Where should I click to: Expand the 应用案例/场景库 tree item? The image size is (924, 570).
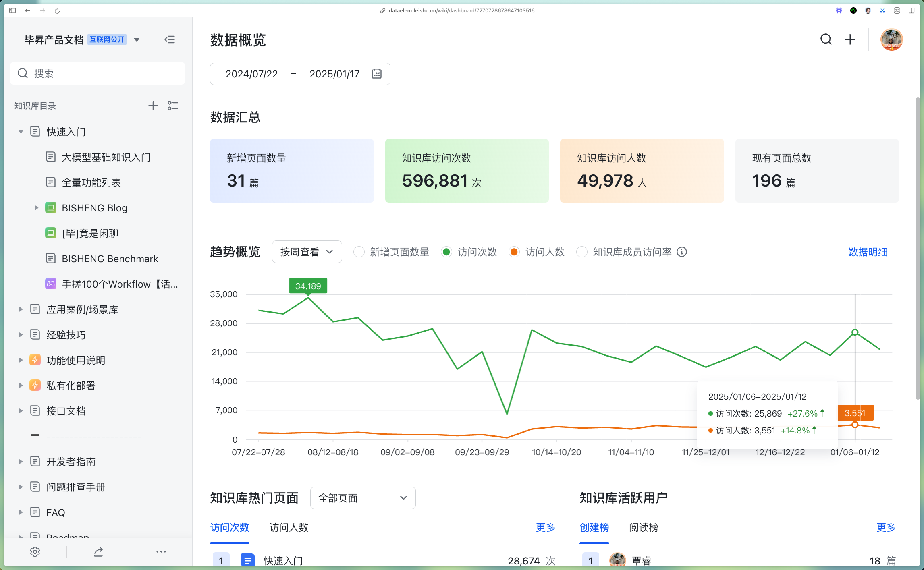(x=21, y=309)
